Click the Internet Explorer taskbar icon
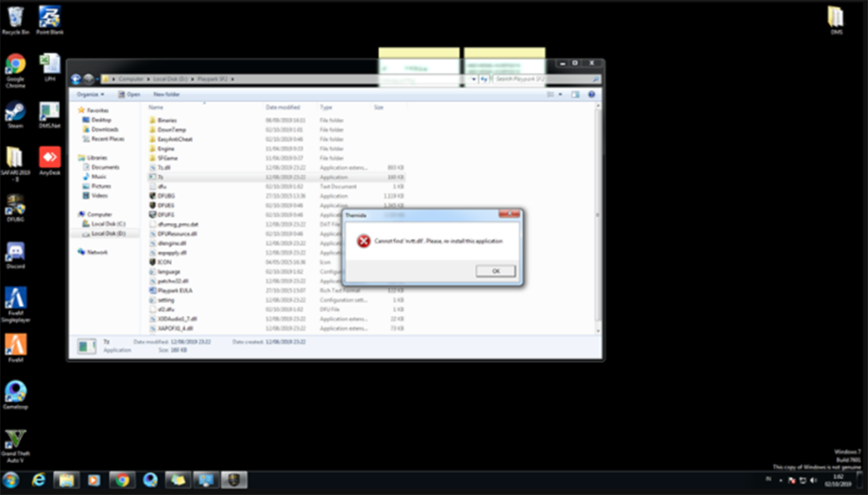 39,480
